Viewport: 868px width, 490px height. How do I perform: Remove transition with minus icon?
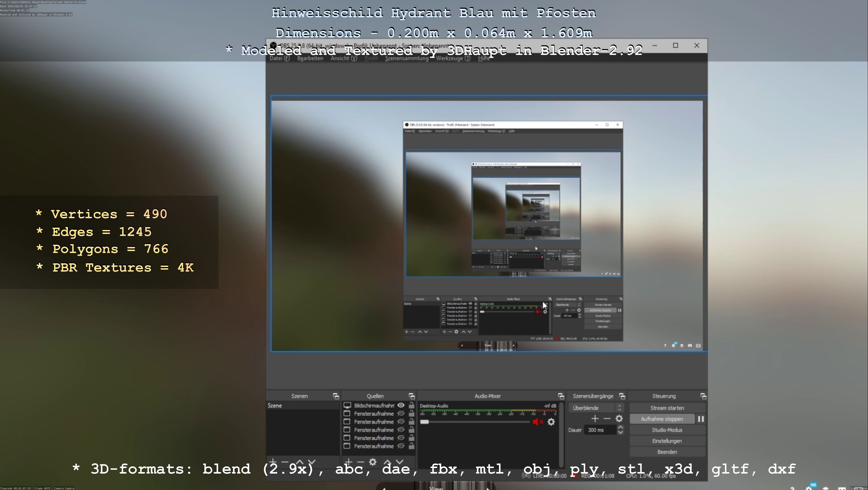click(607, 419)
